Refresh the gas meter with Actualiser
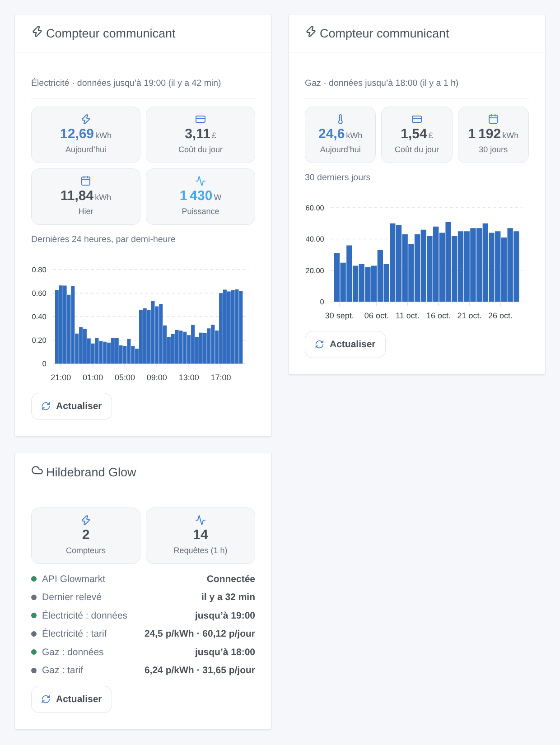The height and width of the screenshot is (745, 560). [x=345, y=345]
